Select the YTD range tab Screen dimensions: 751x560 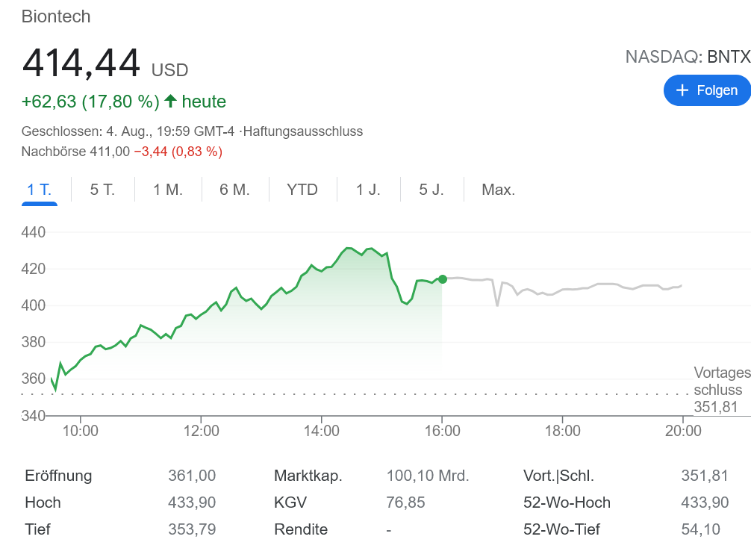(x=302, y=190)
